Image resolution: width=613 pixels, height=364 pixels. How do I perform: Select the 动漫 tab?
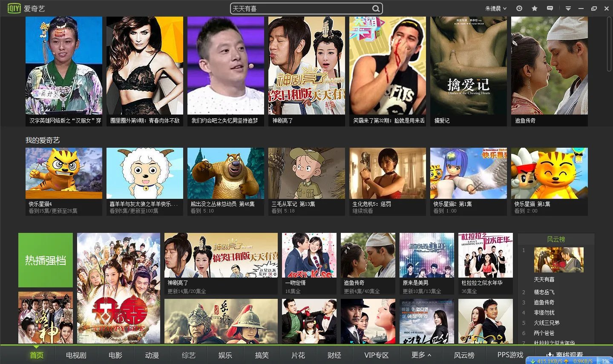coord(152,355)
